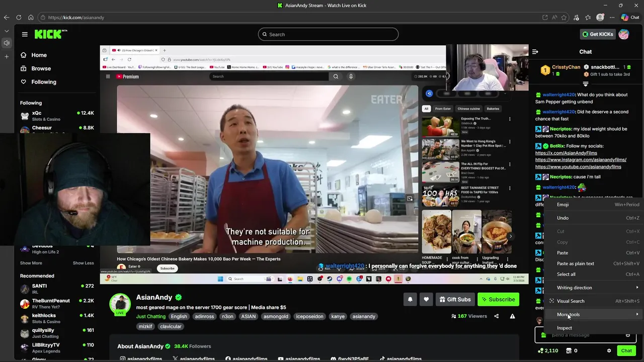The width and height of the screenshot is (644, 362).
Task: Open emoji picker in message box
Action: click(628, 335)
